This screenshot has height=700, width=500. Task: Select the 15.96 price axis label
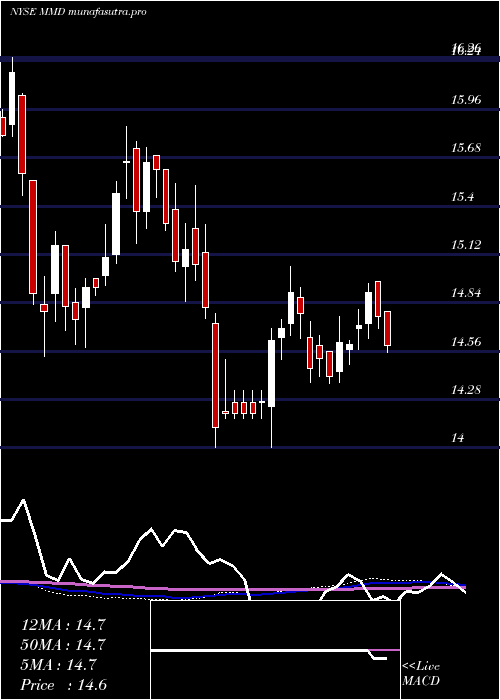click(466, 99)
